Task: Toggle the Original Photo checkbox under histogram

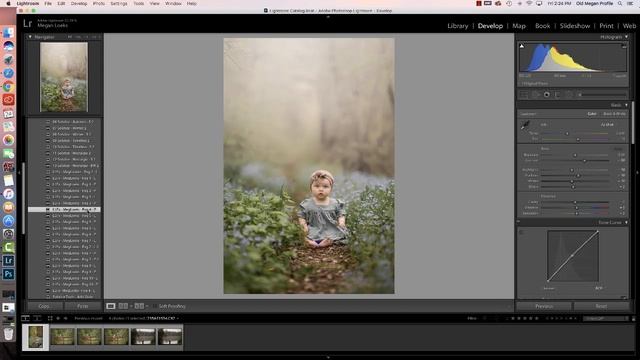Action: click(x=521, y=83)
